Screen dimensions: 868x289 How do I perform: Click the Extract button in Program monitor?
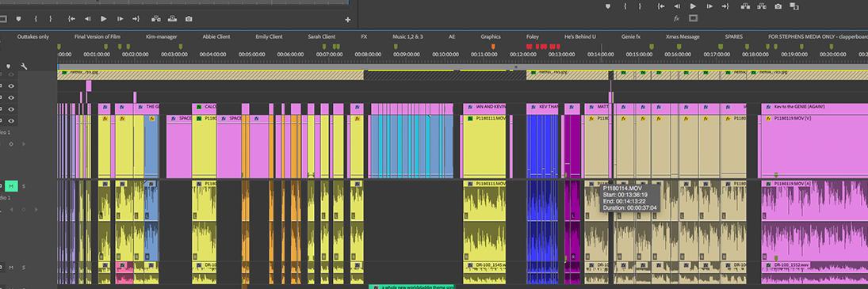coord(762,6)
